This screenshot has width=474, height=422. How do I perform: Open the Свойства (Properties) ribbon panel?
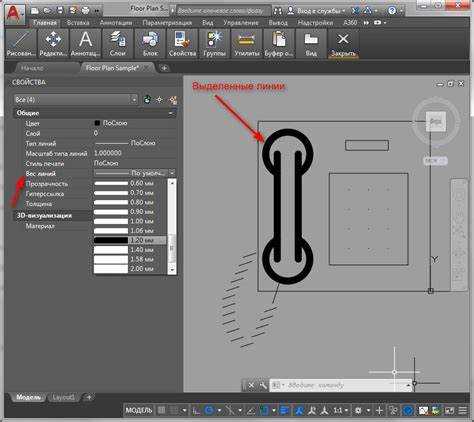tap(182, 43)
